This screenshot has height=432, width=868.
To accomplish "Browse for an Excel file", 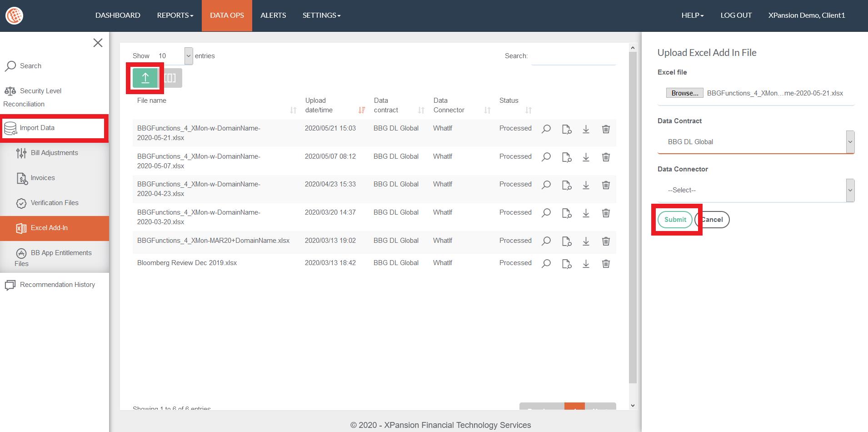I will (x=684, y=93).
